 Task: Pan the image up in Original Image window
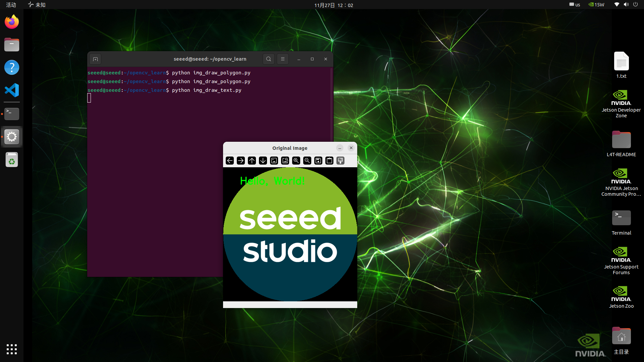252,161
